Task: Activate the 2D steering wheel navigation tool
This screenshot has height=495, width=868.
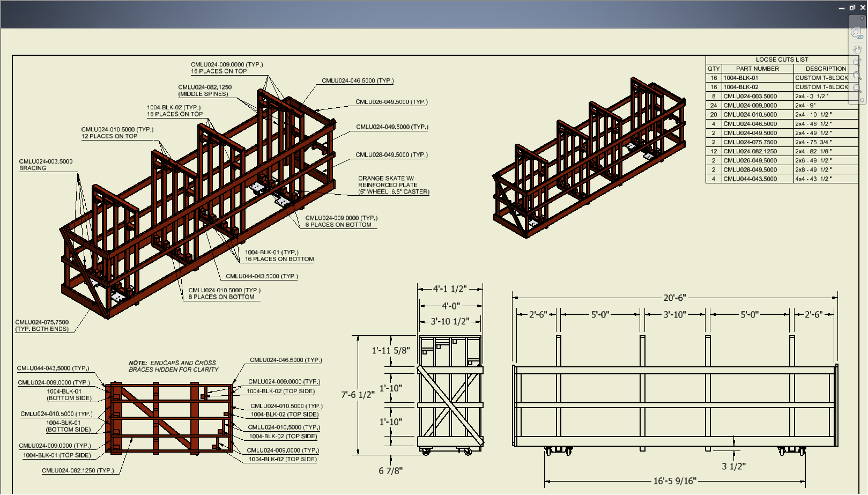Action: (x=856, y=32)
